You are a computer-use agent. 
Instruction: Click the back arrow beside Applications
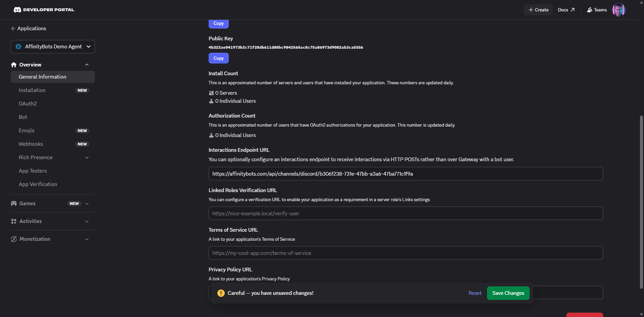(13, 29)
